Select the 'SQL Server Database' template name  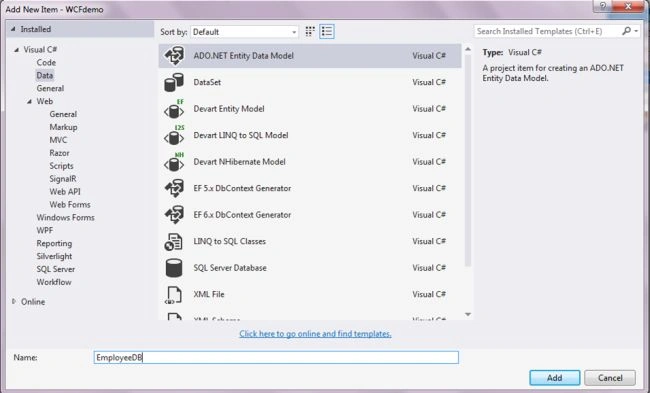(x=230, y=268)
